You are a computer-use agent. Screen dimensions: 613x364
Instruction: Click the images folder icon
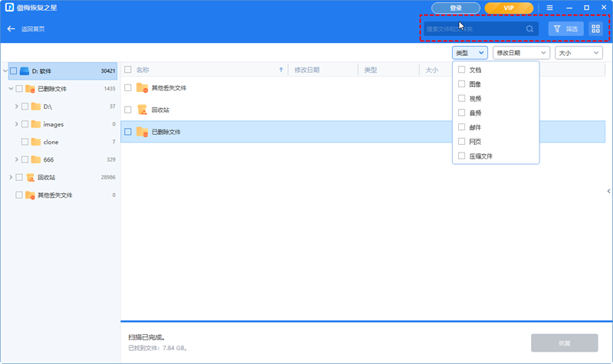36,124
